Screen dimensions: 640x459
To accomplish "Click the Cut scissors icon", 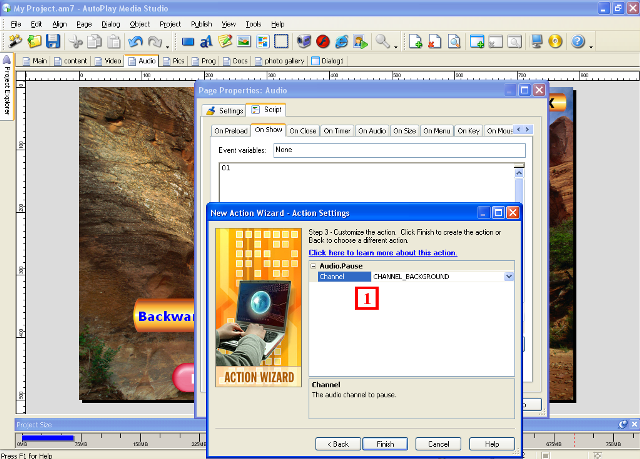I will click(77, 42).
